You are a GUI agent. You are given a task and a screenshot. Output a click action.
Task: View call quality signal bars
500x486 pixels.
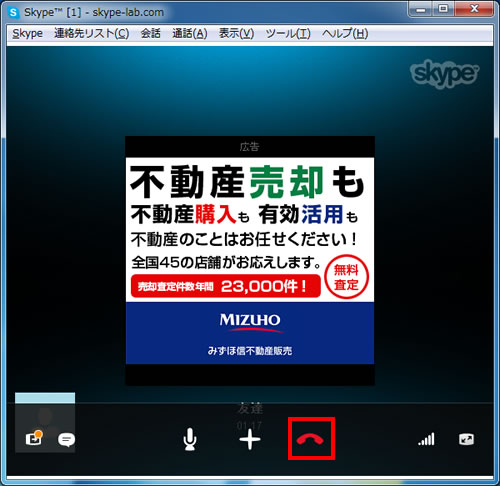pyautogui.click(x=426, y=439)
